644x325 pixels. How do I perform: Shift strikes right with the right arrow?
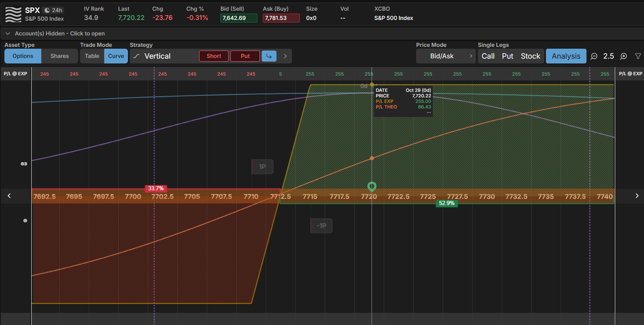(637, 196)
